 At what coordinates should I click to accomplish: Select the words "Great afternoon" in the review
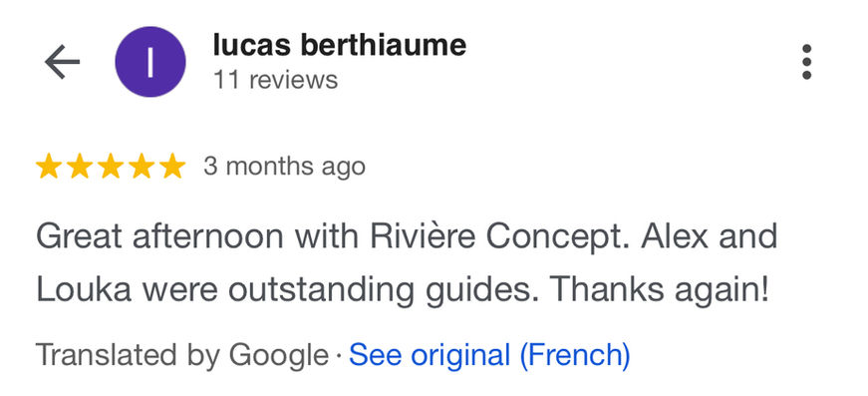point(160,236)
